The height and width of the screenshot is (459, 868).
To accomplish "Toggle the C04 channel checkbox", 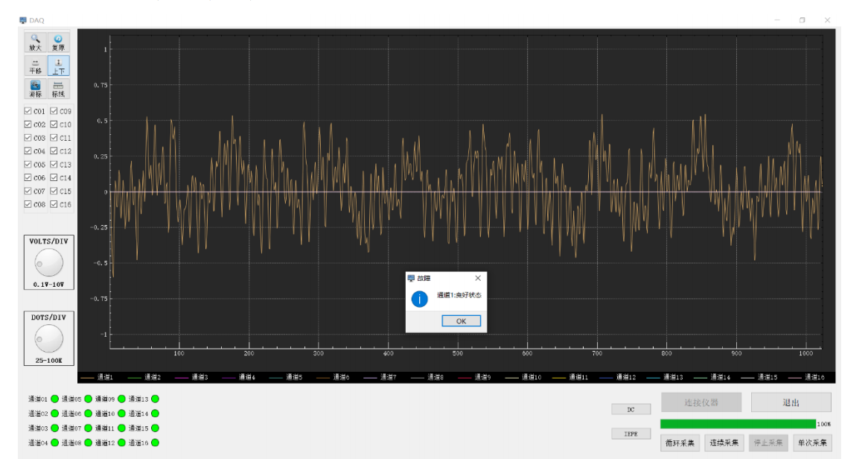I will (x=28, y=151).
